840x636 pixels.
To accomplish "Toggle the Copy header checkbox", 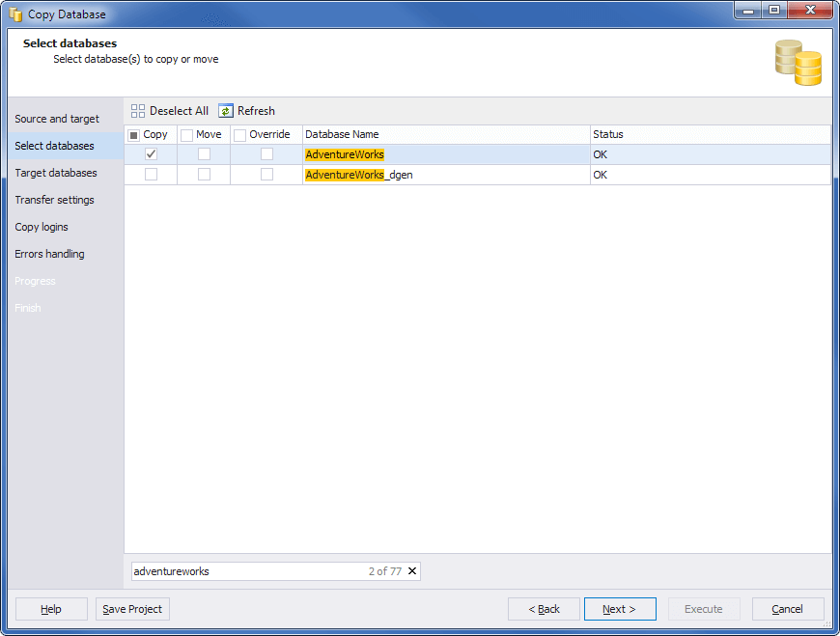I will pyautogui.click(x=134, y=134).
